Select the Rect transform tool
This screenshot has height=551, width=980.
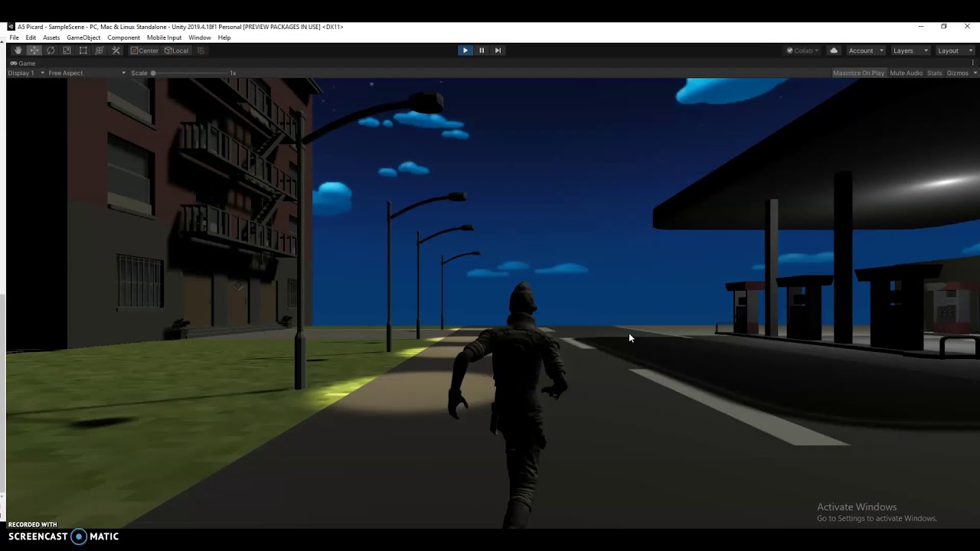[83, 51]
